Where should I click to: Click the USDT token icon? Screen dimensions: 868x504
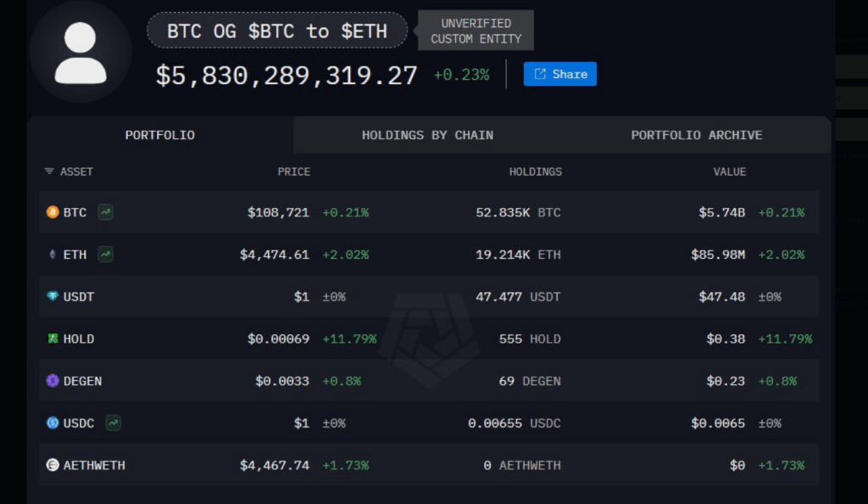coord(53,297)
